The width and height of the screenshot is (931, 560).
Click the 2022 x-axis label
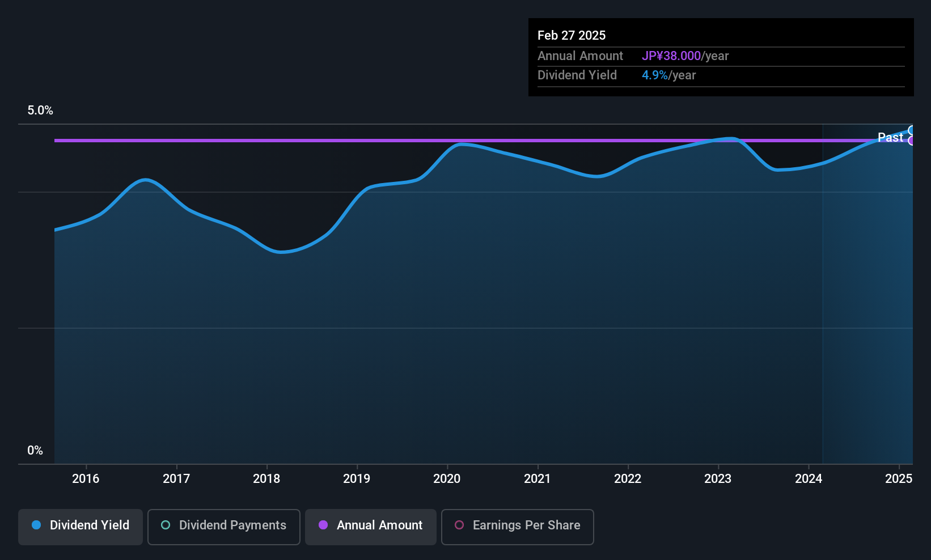point(628,478)
